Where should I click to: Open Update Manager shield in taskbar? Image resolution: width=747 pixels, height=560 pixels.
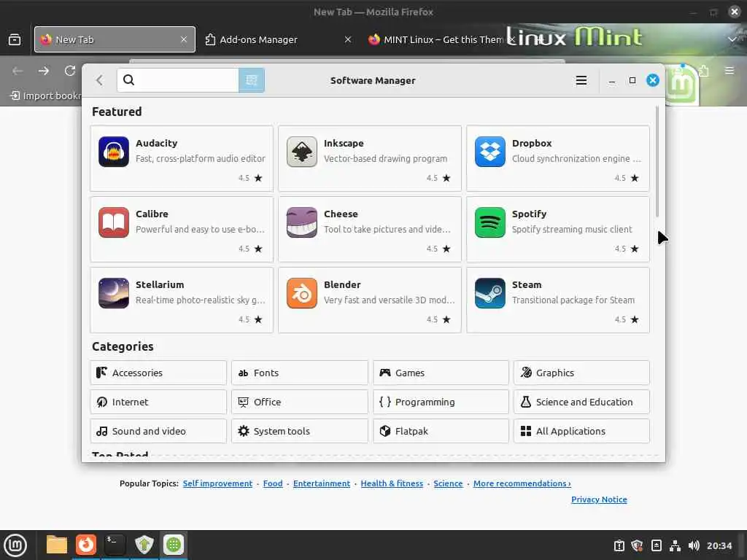(x=144, y=545)
